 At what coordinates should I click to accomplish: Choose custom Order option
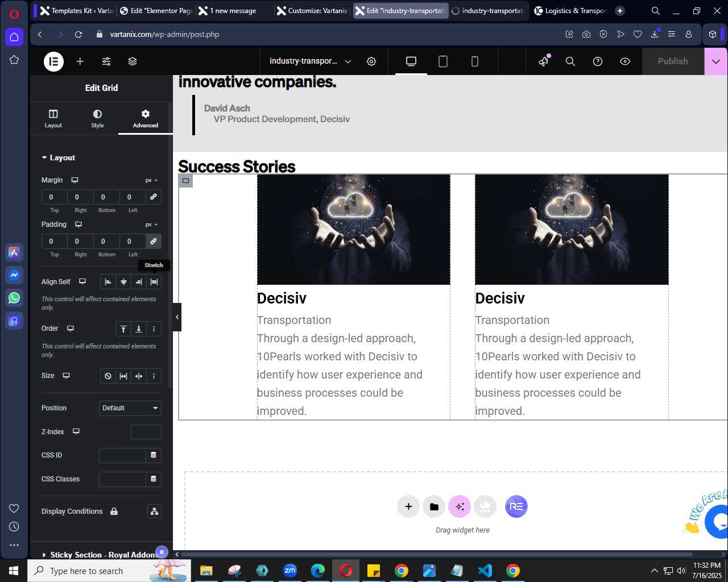pyautogui.click(x=154, y=329)
